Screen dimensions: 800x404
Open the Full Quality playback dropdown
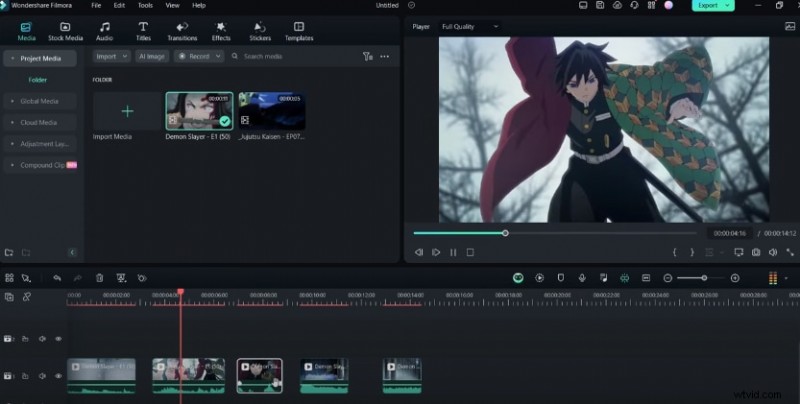point(469,27)
